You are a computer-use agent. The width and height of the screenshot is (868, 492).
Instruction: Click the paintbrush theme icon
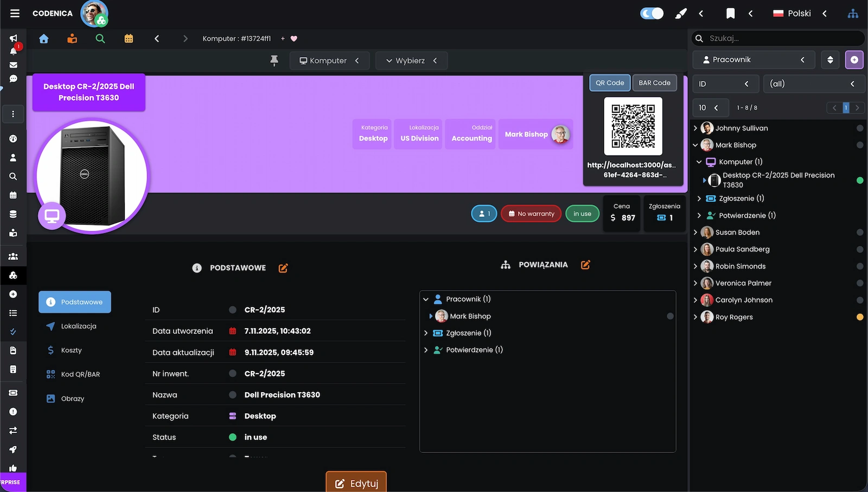(680, 14)
